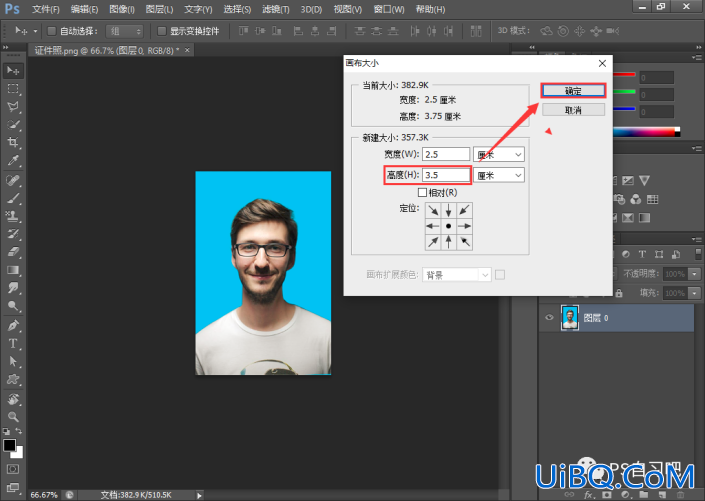Screen dimensions: 705x501
Task: Open the height unit 厘米 dropdown
Action: pyautogui.click(x=499, y=175)
